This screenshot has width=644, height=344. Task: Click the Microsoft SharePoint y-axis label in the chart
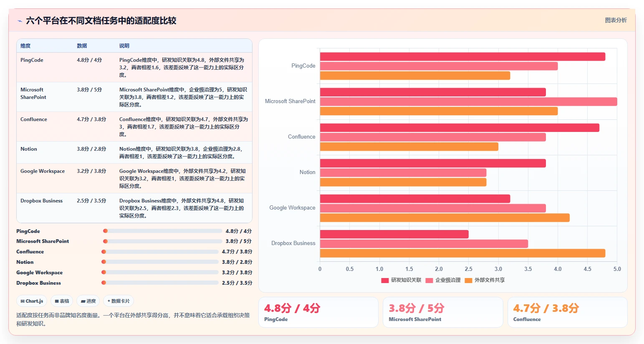(290, 101)
